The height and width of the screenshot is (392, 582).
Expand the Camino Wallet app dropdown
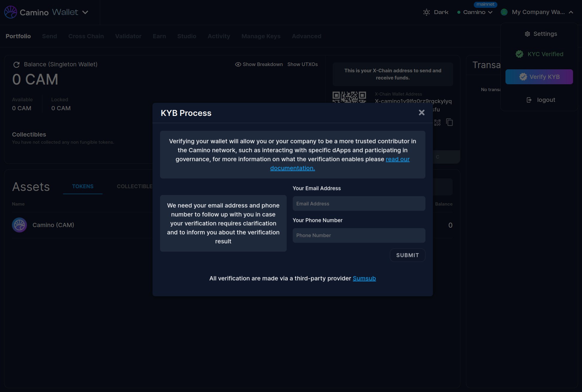tap(85, 12)
